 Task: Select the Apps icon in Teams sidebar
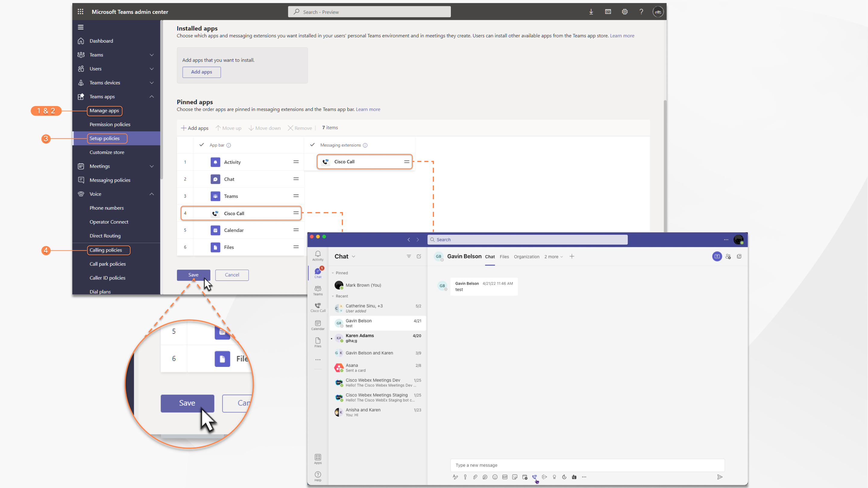pyautogui.click(x=318, y=459)
